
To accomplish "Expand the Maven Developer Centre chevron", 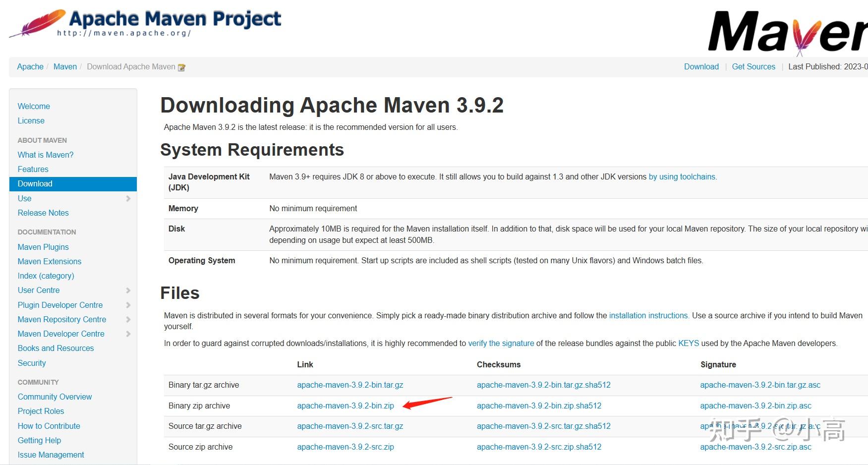I will [128, 334].
